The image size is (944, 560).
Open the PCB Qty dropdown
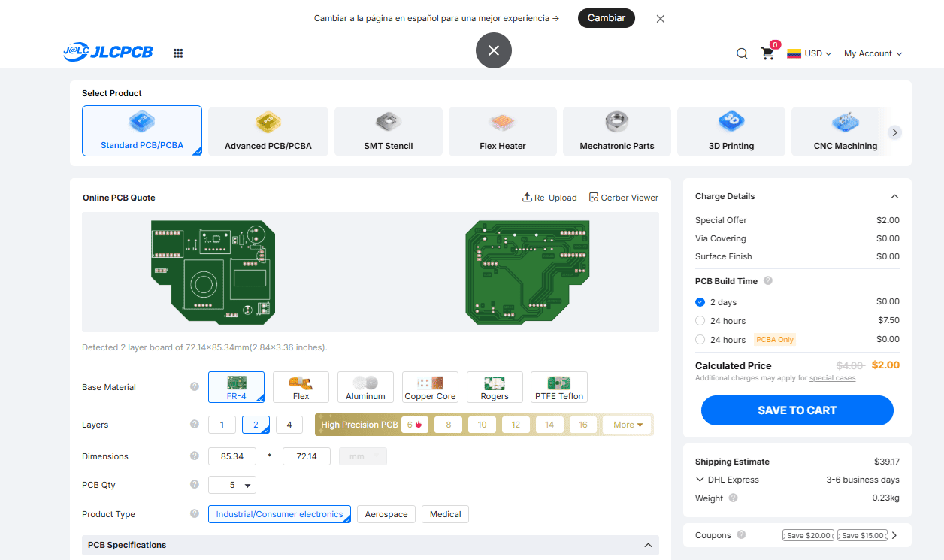pyautogui.click(x=232, y=485)
